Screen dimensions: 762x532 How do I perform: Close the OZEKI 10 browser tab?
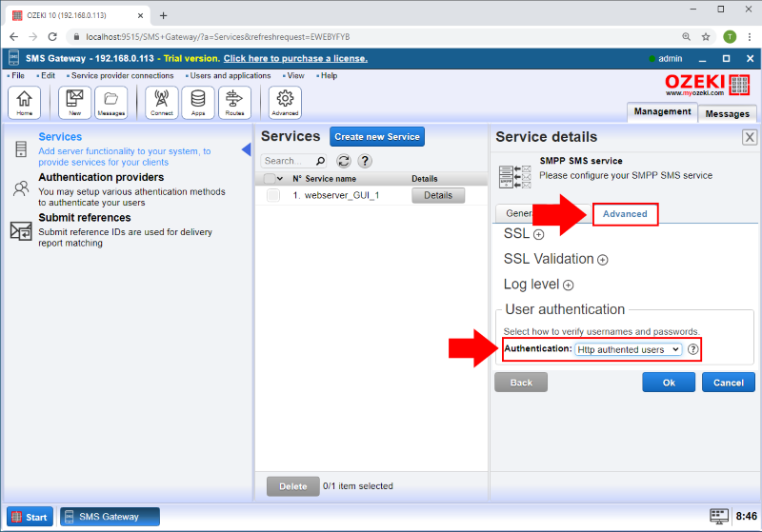tap(140, 15)
